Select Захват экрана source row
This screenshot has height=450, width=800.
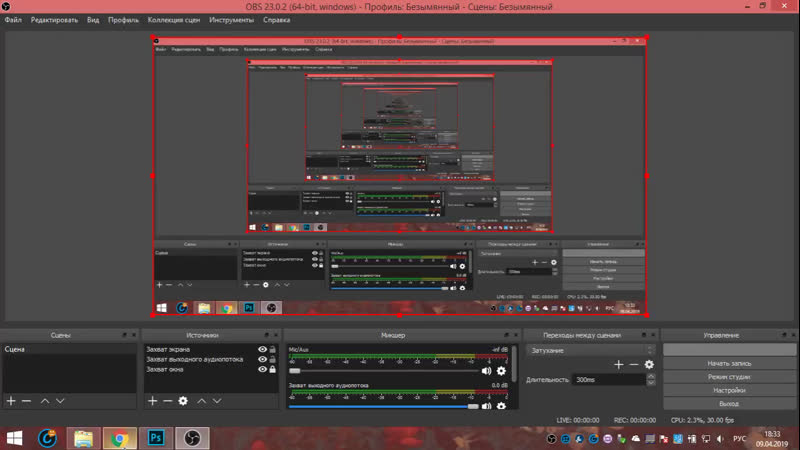click(x=201, y=349)
